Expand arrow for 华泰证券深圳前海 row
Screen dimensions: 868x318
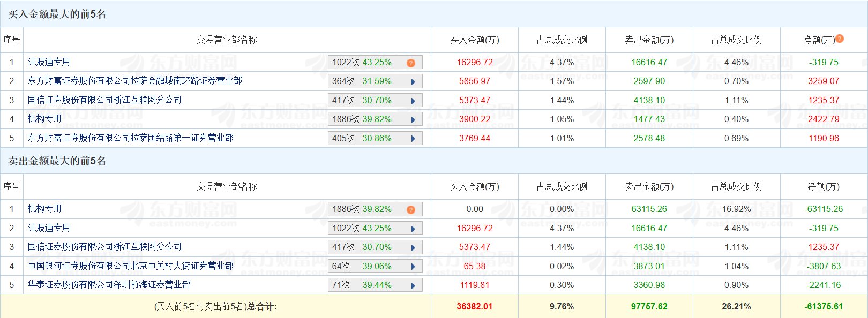pos(413,285)
